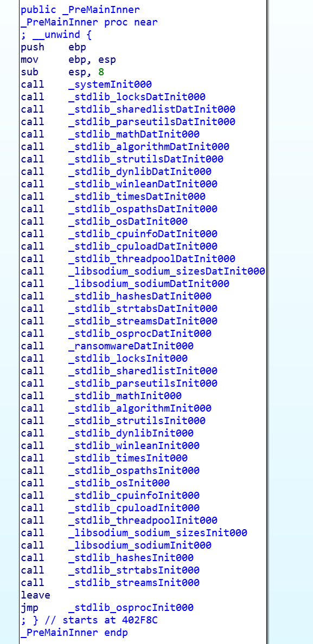Select the push ebp instruction

click(54, 47)
